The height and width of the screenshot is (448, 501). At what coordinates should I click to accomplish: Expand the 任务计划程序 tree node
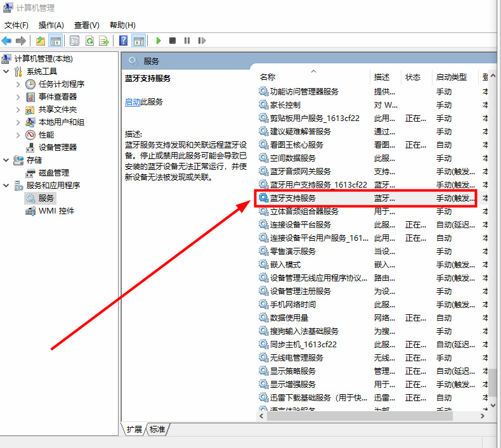point(18,84)
